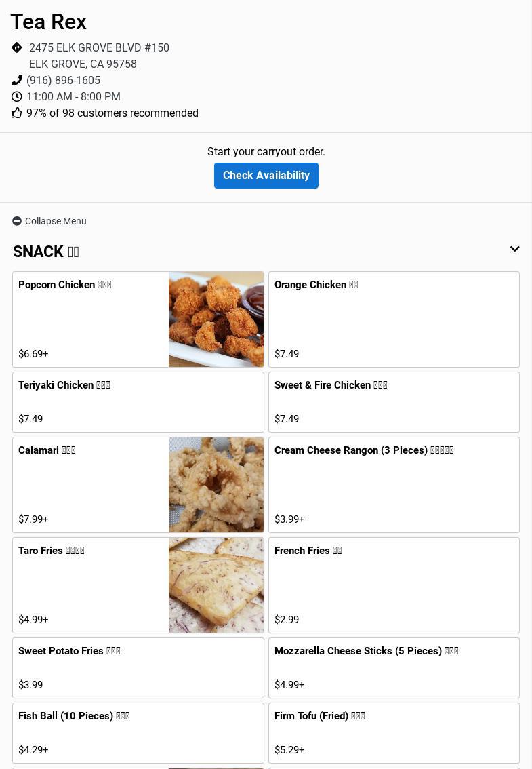Click the clock hours icon
Image resolution: width=532 pixels, height=769 pixels.
click(x=17, y=96)
